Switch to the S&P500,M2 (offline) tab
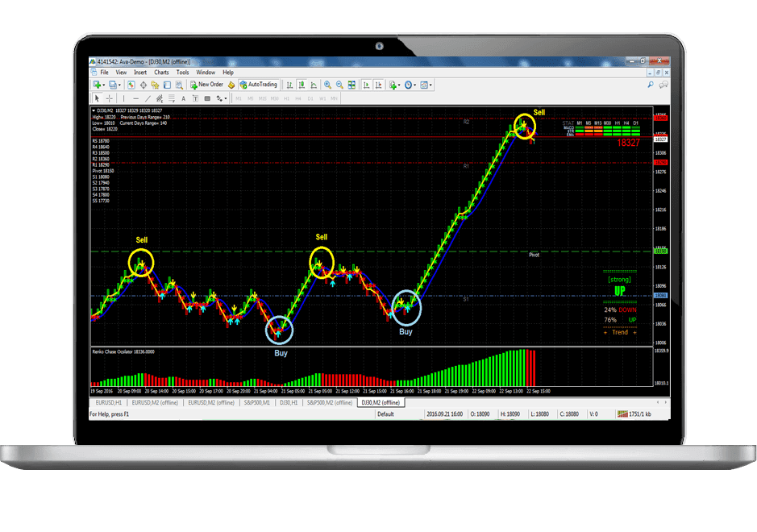 (x=330, y=402)
